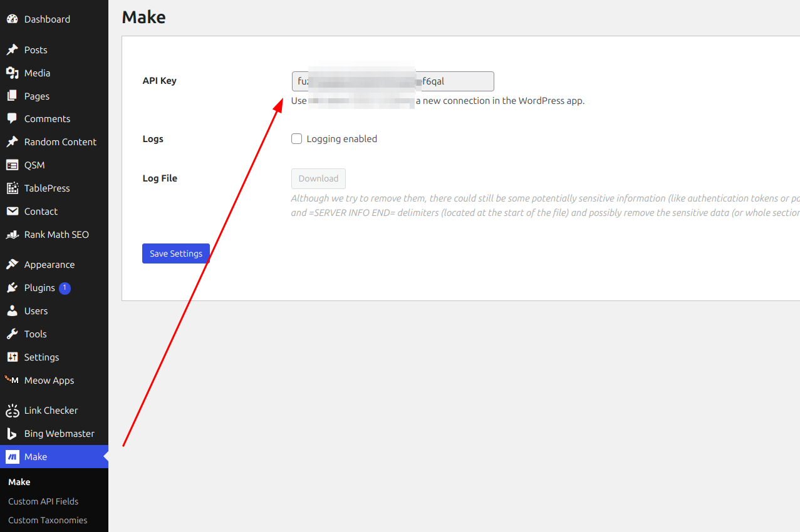Image resolution: width=800 pixels, height=532 pixels.
Task: Click the Comments speech bubble icon
Action: click(12, 119)
